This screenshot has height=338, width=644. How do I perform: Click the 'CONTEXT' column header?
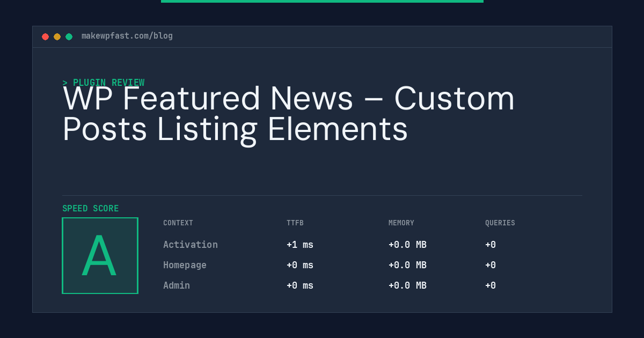(x=178, y=223)
